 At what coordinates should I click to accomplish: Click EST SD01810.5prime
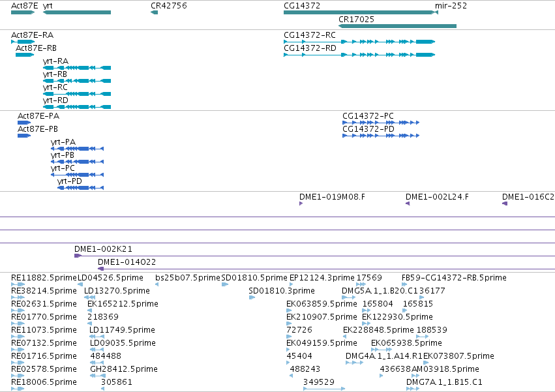pos(225,284)
